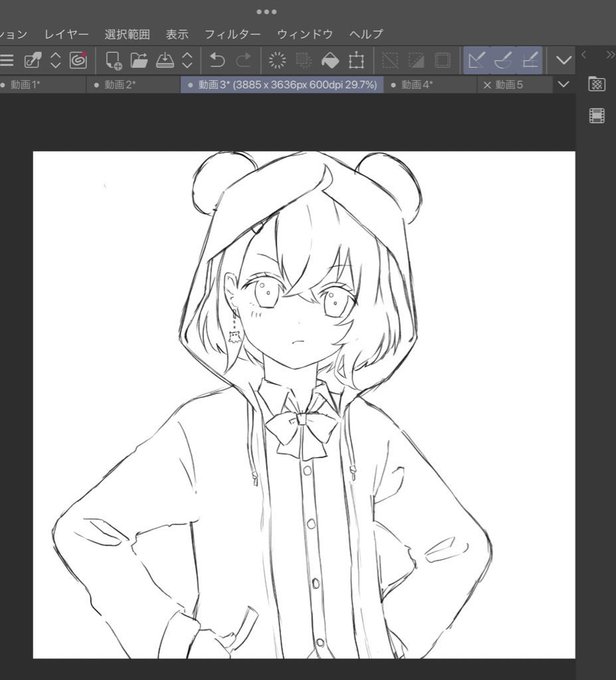Collapse panel with the single left arrow

point(584,55)
